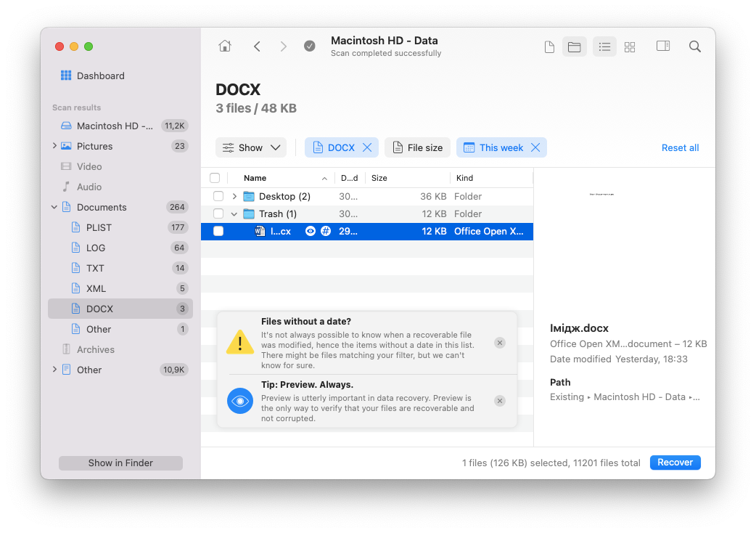The width and height of the screenshot is (756, 533).
Task: Open the Show filter dropdown
Action: (x=251, y=147)
